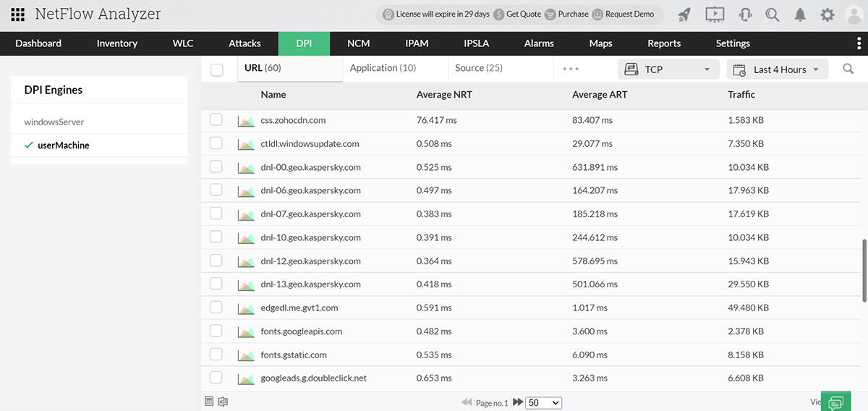Expand more tabs with three dots
The width and height of the screenshot is (868, 411).
coord(571,69)
